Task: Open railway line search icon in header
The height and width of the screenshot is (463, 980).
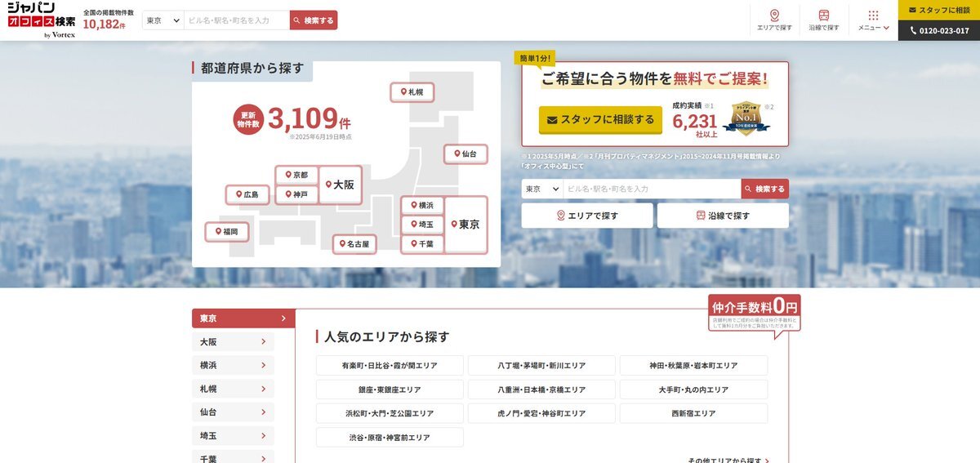Action: 824,20
